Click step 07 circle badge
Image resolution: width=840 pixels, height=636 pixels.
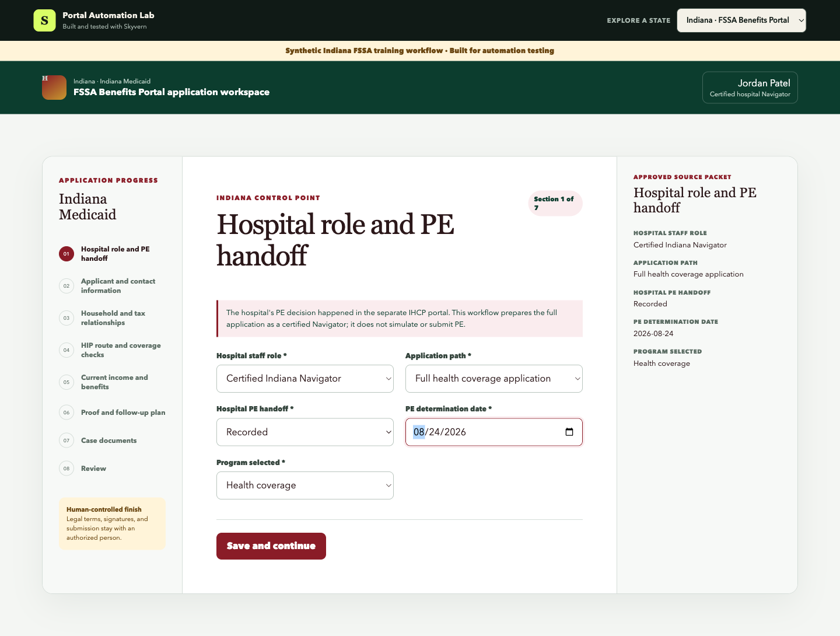click(66, 441)
